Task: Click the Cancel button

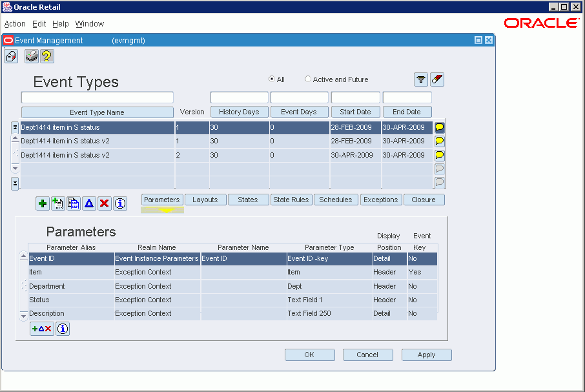Action: (367, 355)
